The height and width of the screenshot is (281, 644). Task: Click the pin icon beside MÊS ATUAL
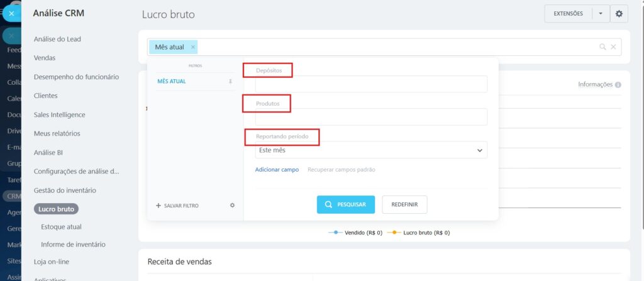click(230, 81)
